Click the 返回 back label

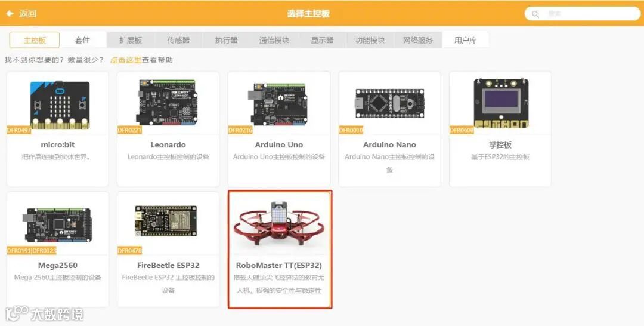click(x=28, y=14)
